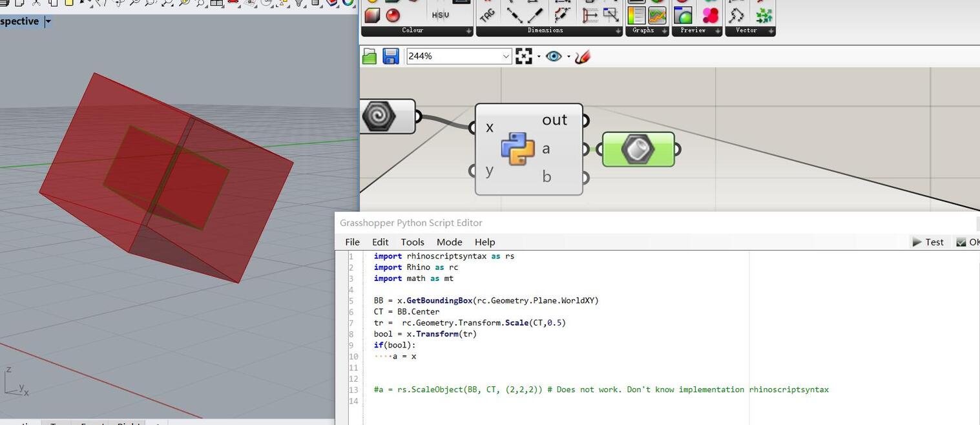
Task: Open the Zoom Extents options arrow
Action: pyautogui.click(x=539, y=56)
